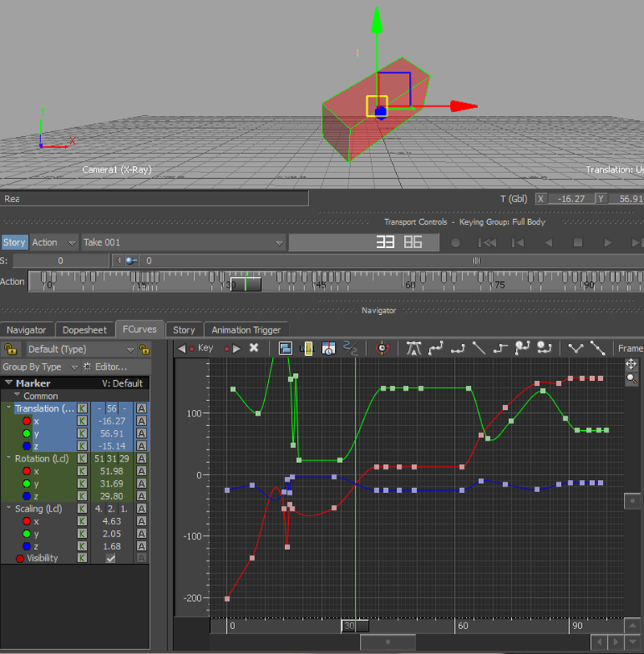Viewport: 644px width, 654px height.
Task: Open the Group By Type dropdown
Action: pos(40,366)
